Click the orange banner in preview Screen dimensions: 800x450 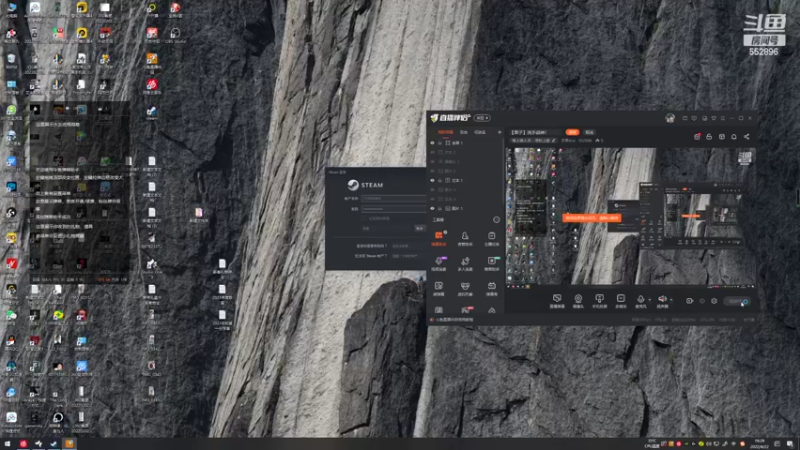coord(592,218)
